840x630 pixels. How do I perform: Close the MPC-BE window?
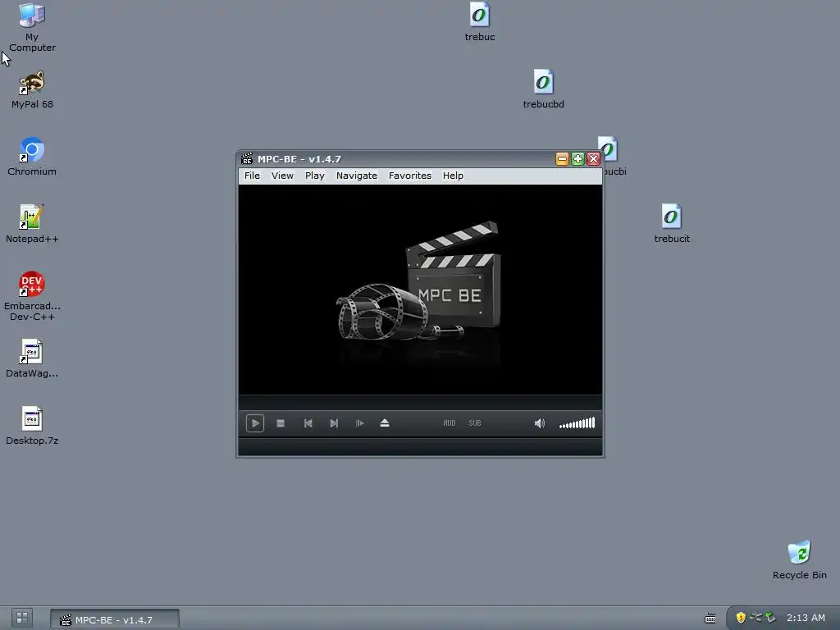pyautogui.click(x=593, y=159)
